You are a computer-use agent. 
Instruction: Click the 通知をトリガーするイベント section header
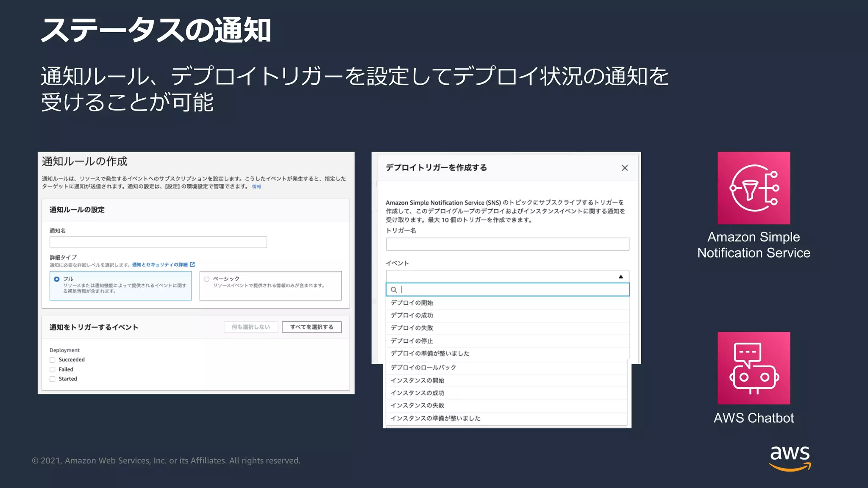click(x=94, y=327)
